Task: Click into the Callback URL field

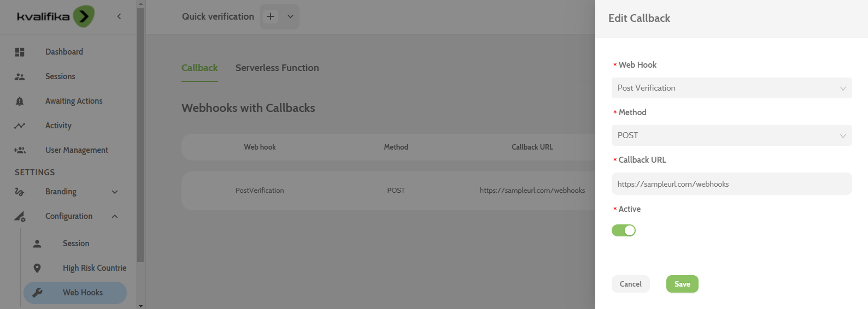Action: point(732,184)
